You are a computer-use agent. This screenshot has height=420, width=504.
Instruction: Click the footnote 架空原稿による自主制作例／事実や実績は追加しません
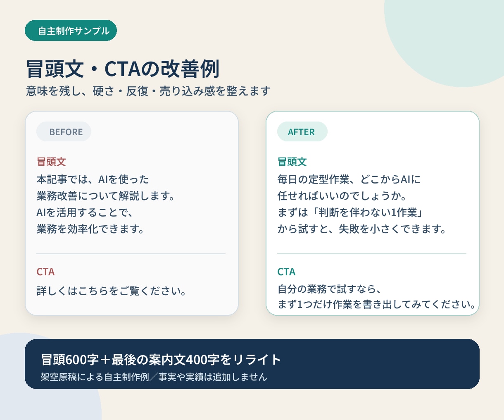[x=154, y=377]
